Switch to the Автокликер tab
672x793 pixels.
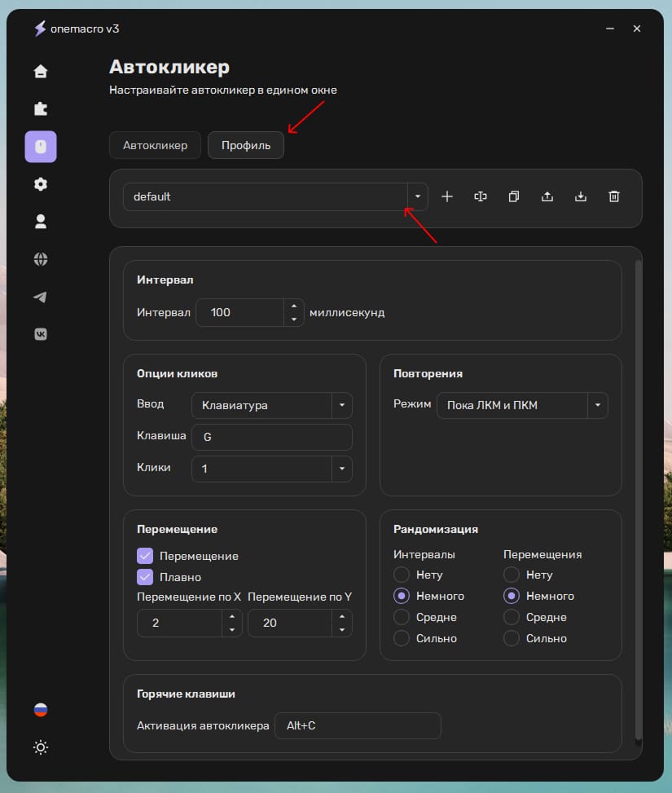click(155, 146)
